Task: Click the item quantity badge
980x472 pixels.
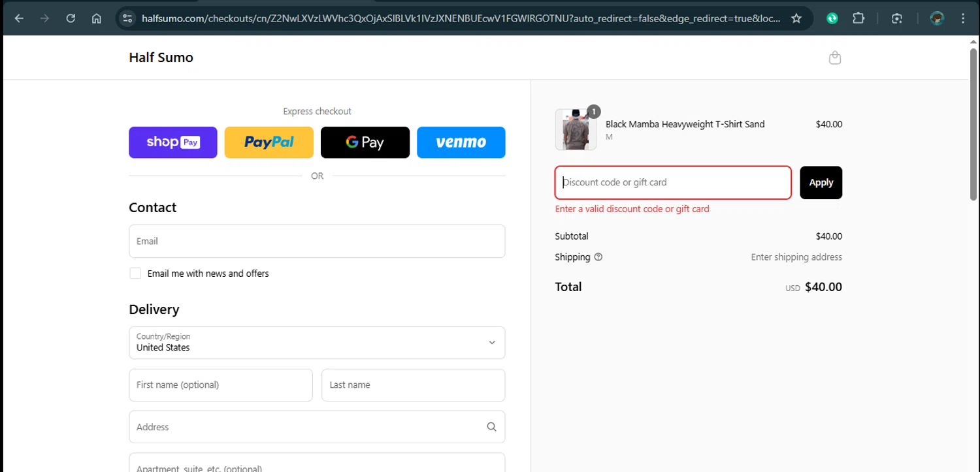Action: [593, 112]
